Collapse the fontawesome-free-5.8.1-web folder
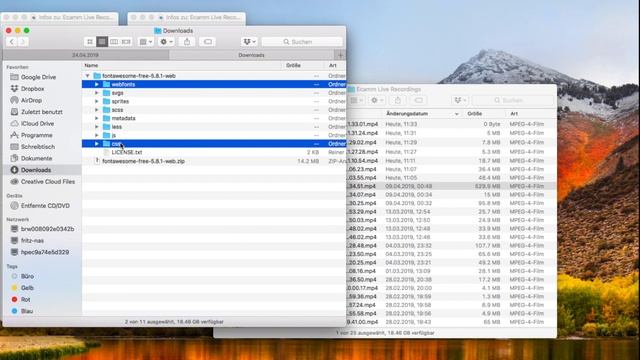Image resolution: width=640 pixels, height=360 pixels. 87,76
